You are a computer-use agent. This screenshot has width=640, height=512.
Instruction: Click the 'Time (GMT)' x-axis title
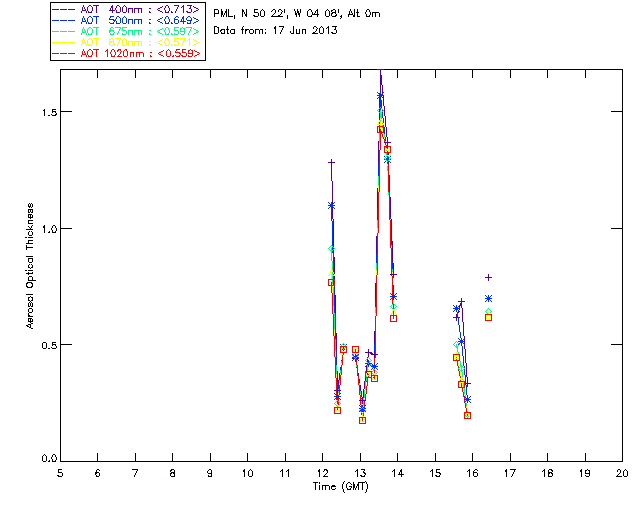coord(341,487)
